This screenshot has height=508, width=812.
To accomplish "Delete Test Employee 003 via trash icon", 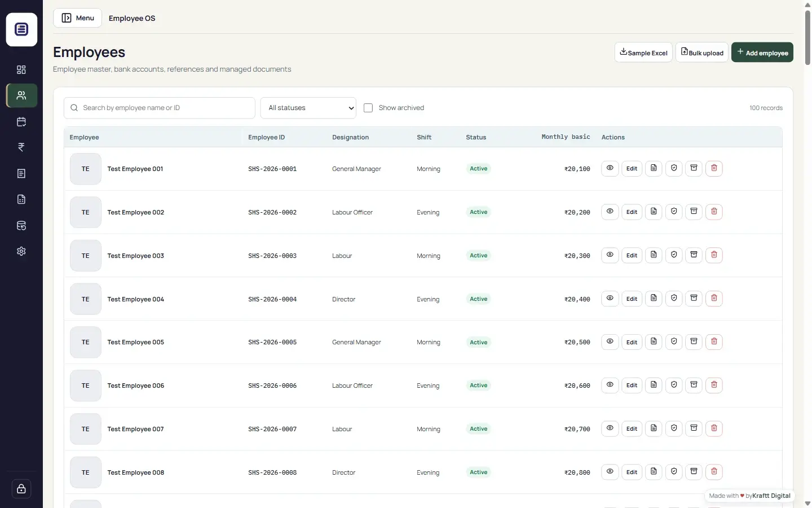I will pos(714,255).
